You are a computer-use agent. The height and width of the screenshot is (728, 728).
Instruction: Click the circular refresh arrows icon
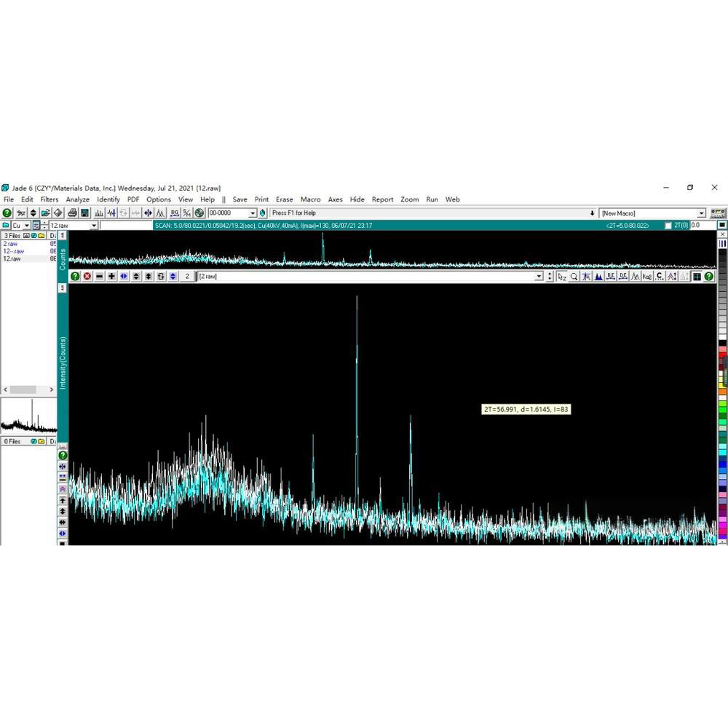tap(161, 276)
